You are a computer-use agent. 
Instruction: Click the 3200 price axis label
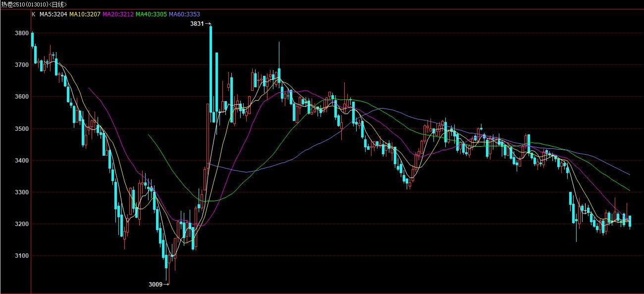(x=22, y=224)
